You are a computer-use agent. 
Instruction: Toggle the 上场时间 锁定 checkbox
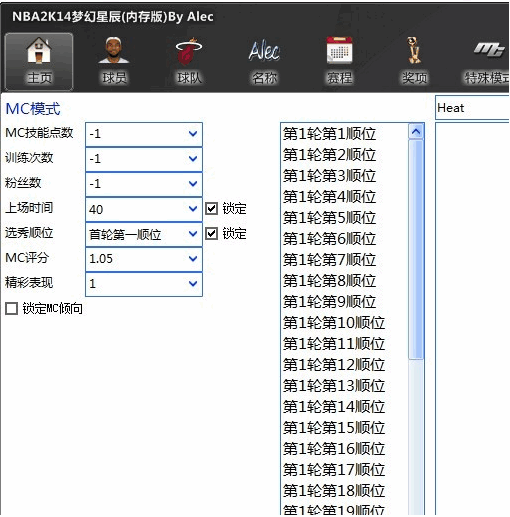point(211,209)
